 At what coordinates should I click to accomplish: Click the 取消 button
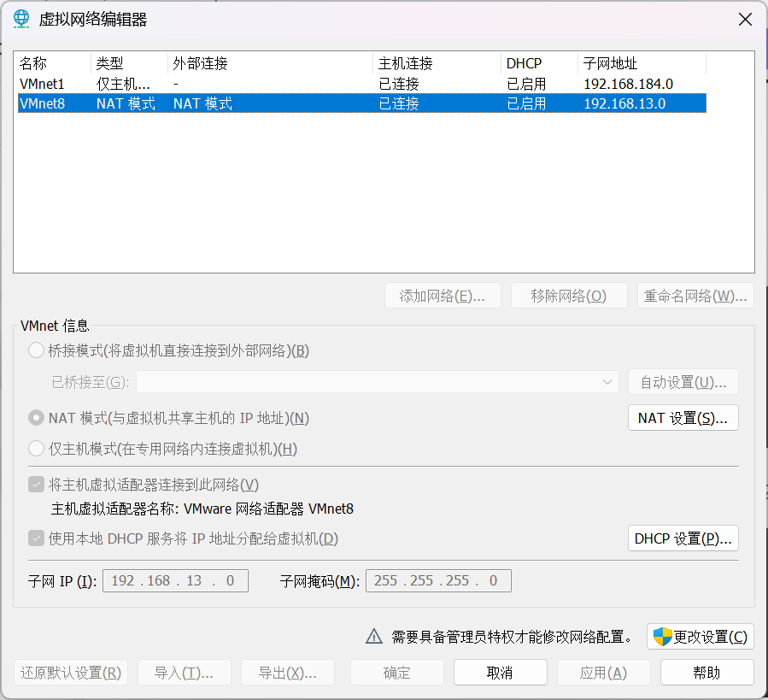pos(500,673)
